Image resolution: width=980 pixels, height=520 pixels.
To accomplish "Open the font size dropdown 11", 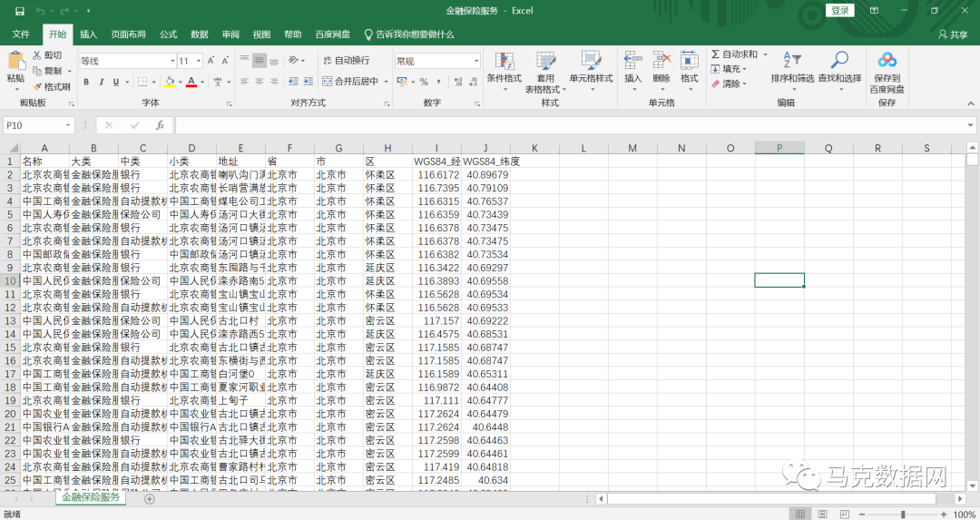I will (199, 61).
